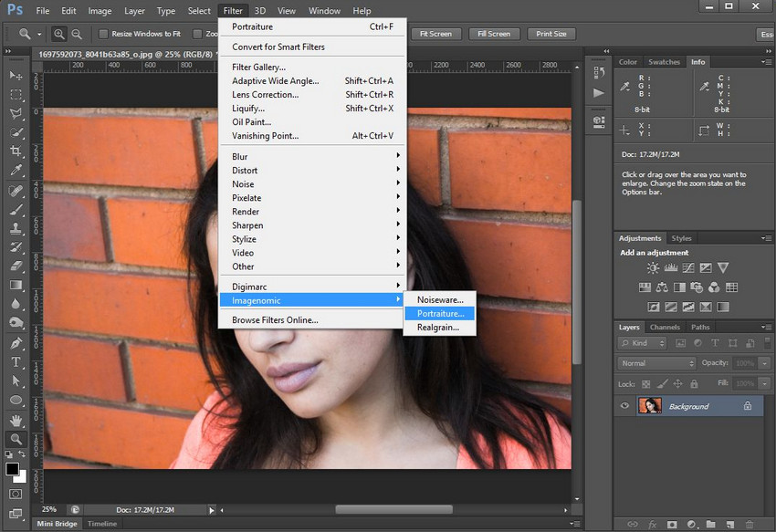This screenshot has width=776, height=532.
Task: Toggle type layer filter
Action: (x=715, y=343)
